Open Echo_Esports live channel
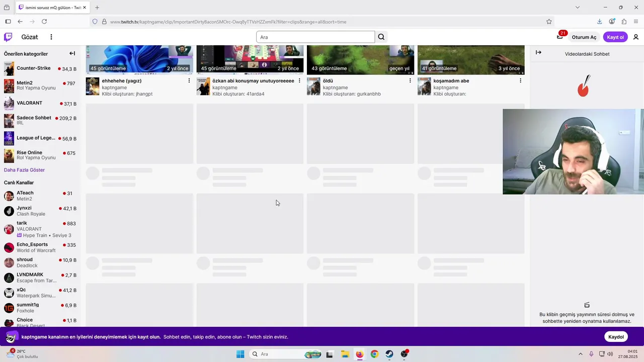Viewport: 644px width, 362px height. [40, 247]
